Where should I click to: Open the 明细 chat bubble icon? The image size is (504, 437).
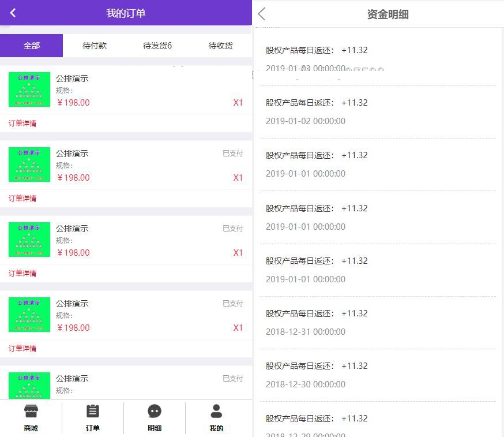click(155, 412)
